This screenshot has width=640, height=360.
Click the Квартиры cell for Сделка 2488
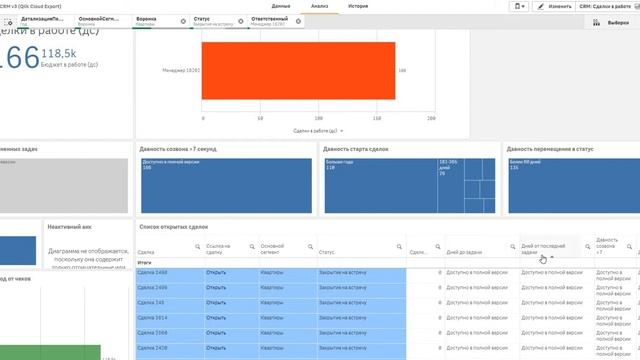[288, 276]
